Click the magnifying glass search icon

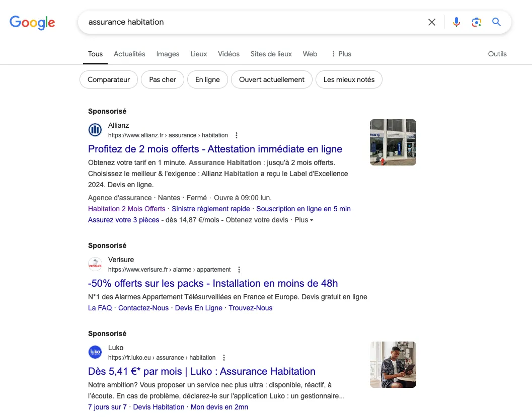(496, 22)
